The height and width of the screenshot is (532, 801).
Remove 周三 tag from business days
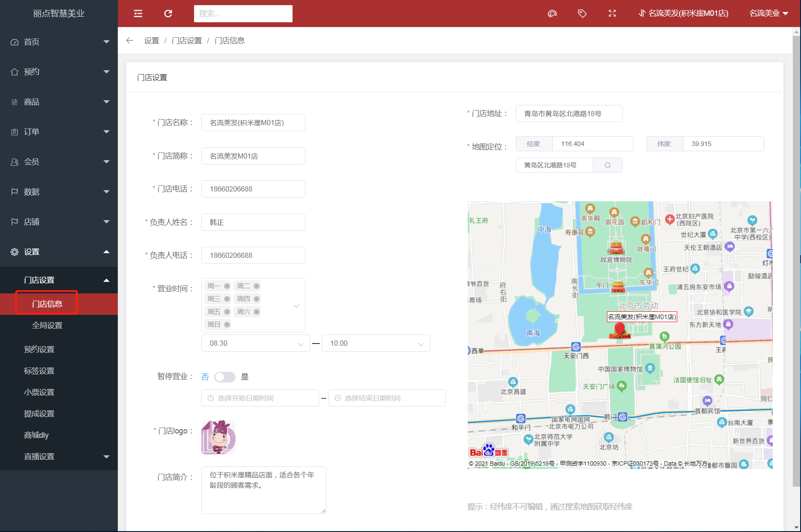coord(227,299)
